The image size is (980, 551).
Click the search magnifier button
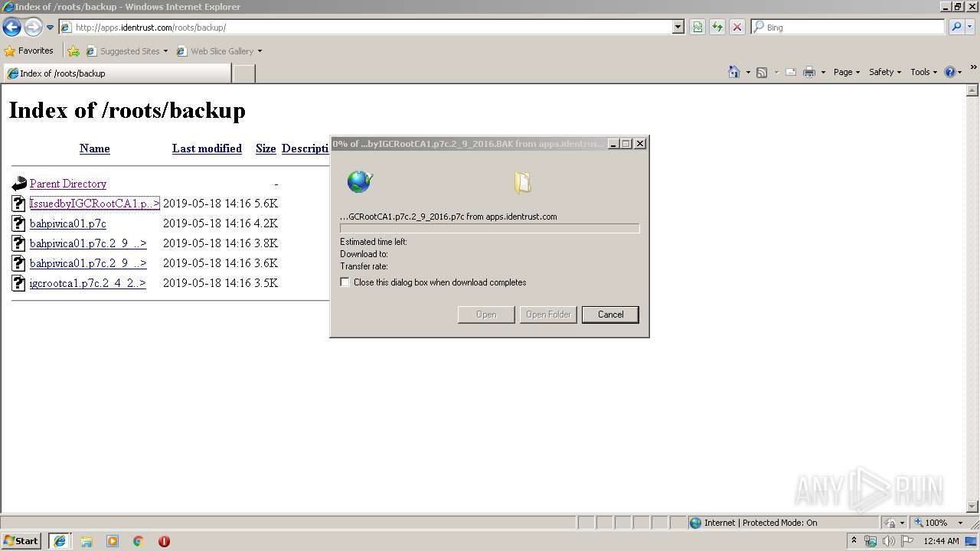(x=956, y=28)
